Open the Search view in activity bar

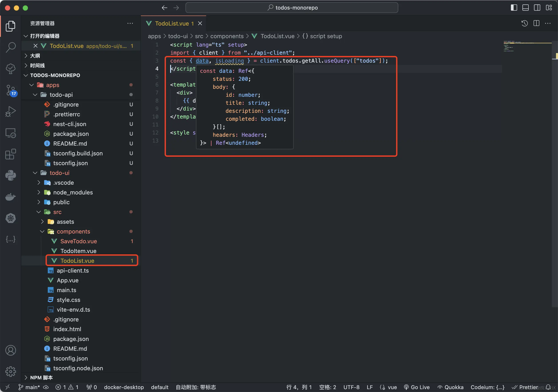tap(10, 47)
